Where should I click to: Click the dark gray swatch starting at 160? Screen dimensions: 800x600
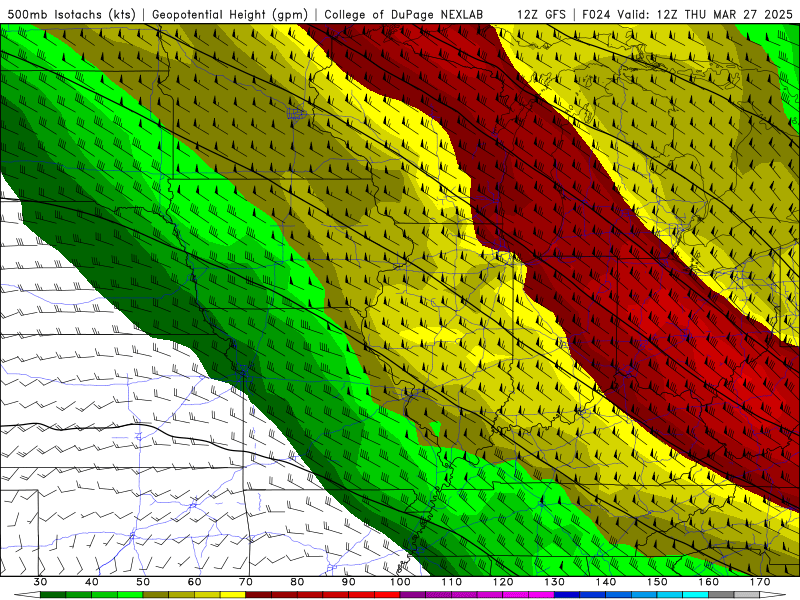[721, 595]
